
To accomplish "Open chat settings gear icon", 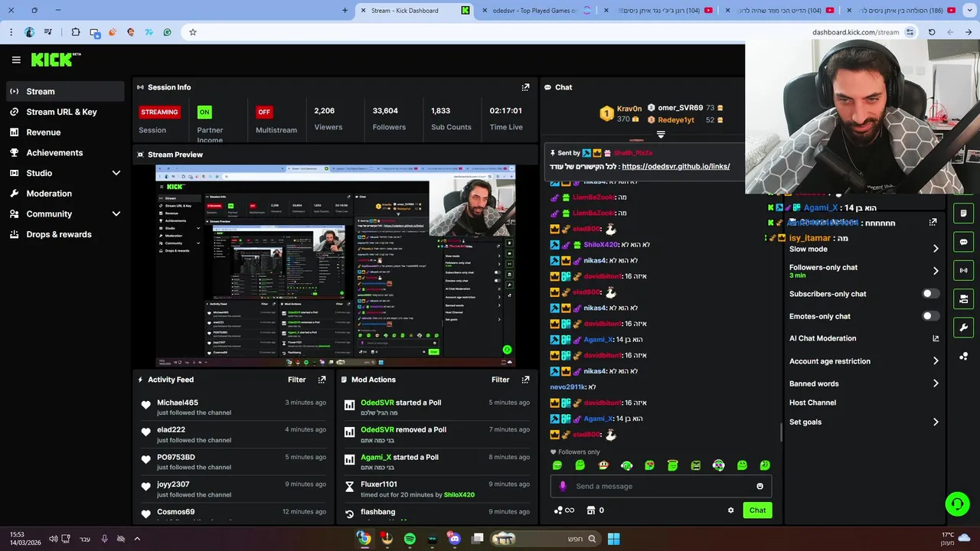I will (x=730, y=510).
